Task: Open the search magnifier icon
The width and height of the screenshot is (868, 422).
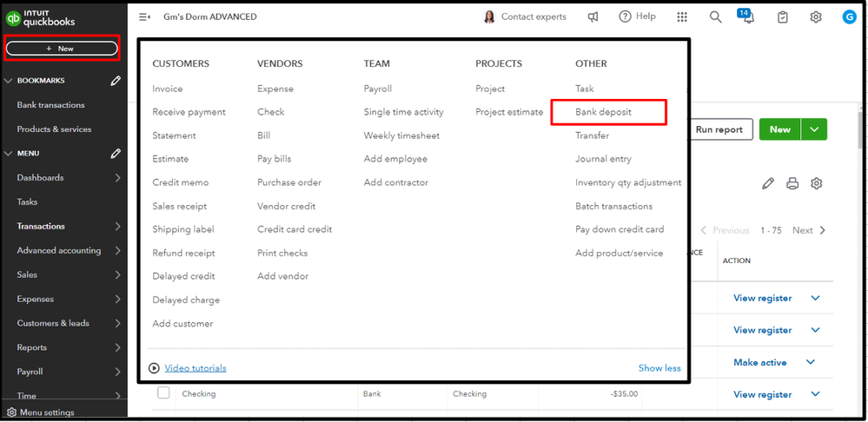Action: [x=716, y=17]
